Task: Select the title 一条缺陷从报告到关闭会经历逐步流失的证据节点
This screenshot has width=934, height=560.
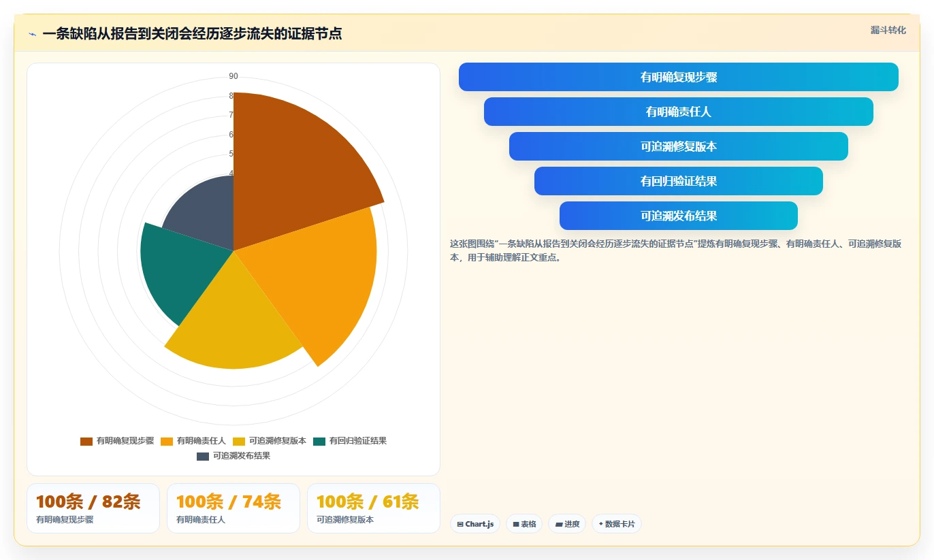Action: pyautogui.click(x=192, y=33)
